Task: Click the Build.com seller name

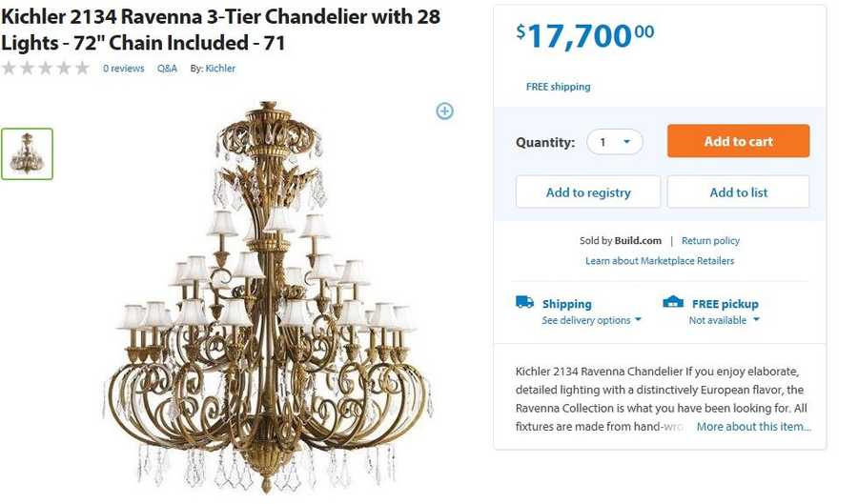Action: (x=639, y=241)
